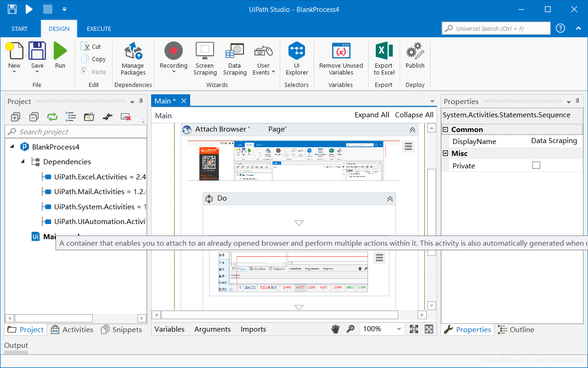Click Remove Unused Screenshots icon

pyautogui.click(x=126, y=117)
